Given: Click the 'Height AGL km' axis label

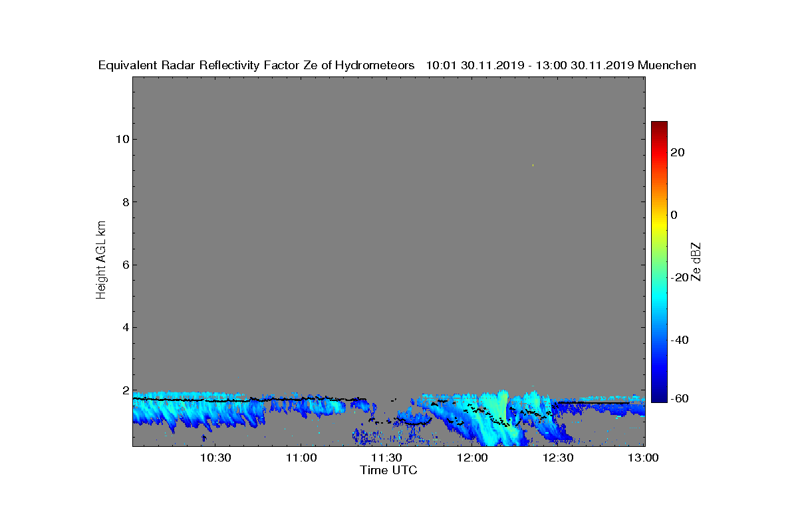Looking at the screenshot, I should (x=101, y=261).
